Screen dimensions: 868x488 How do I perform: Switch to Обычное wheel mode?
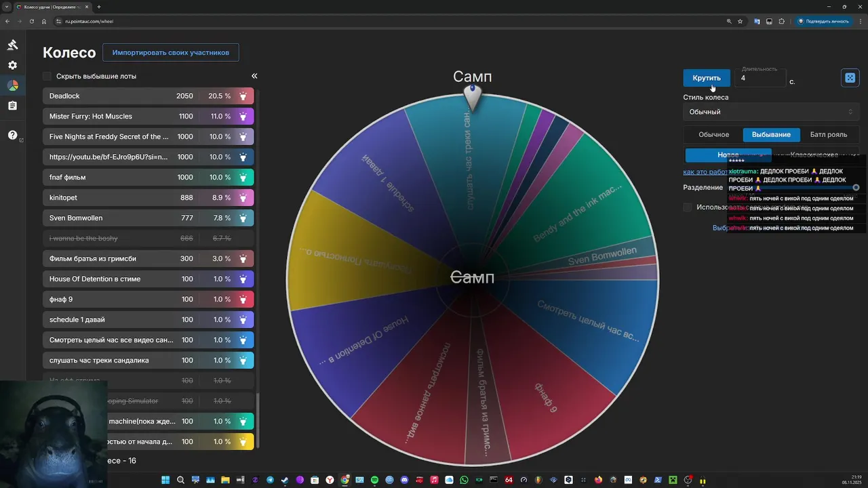click(x=713, y=135)
